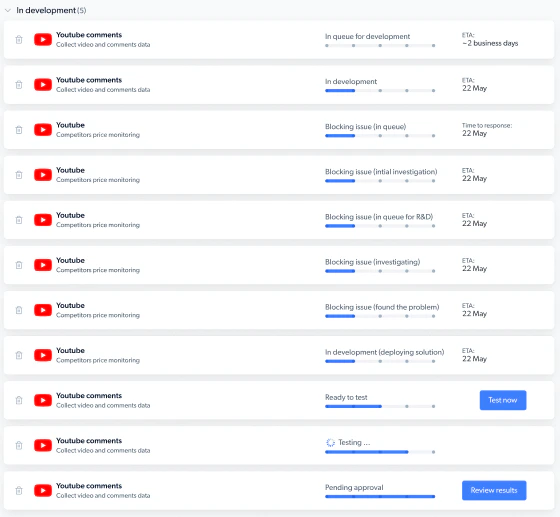The width and height of the screenshot is (560, 517).
Task: Click the Testing spinner icon
Action: click(330, 443)
